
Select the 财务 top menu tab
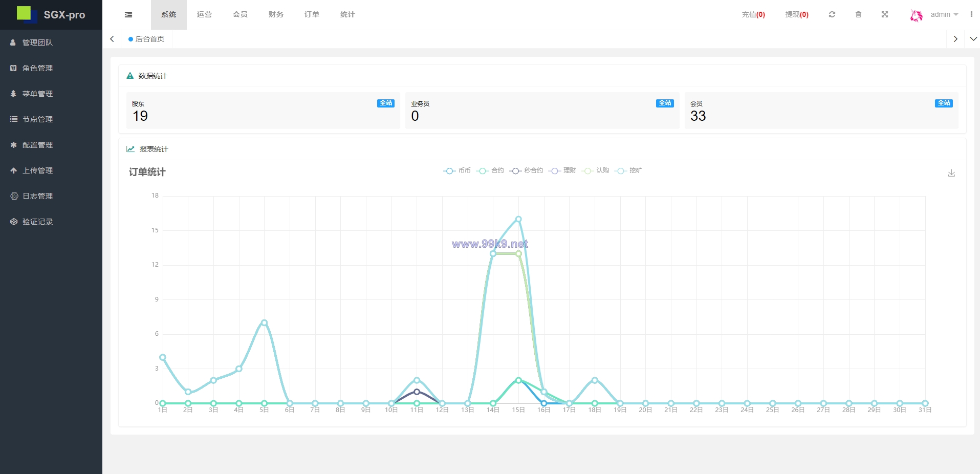pos(276,15)
